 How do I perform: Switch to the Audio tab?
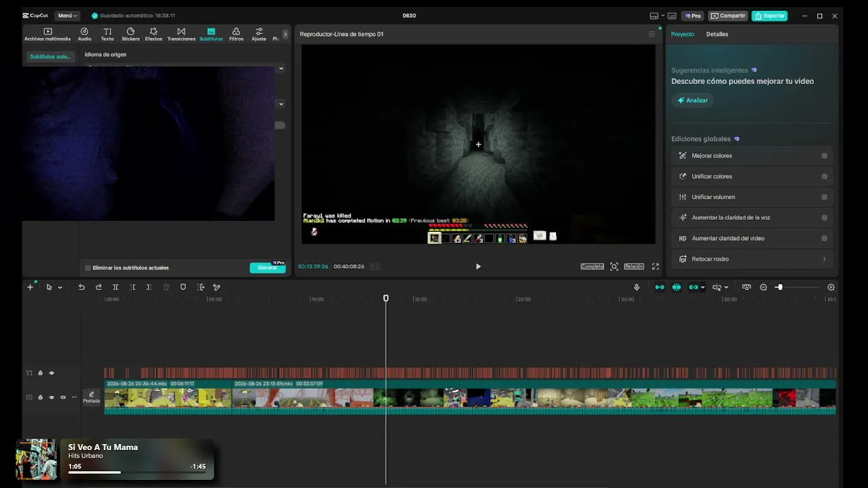coord(84,35)
